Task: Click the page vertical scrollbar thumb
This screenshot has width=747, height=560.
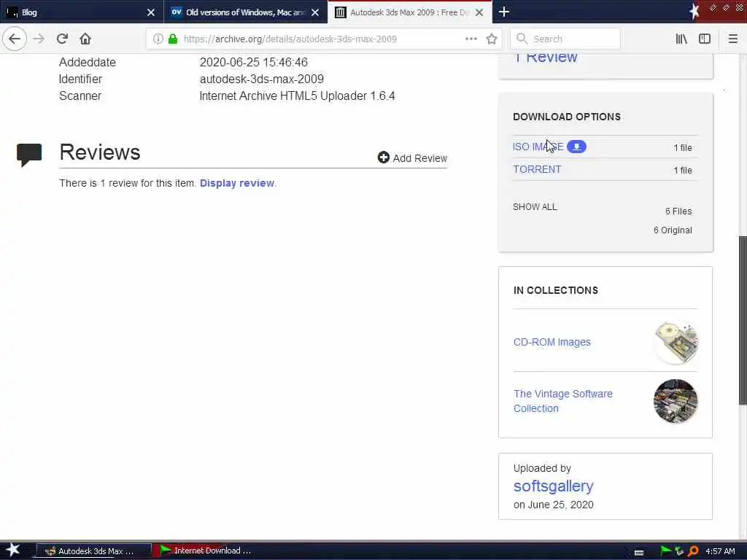Action: pos(742,320)
